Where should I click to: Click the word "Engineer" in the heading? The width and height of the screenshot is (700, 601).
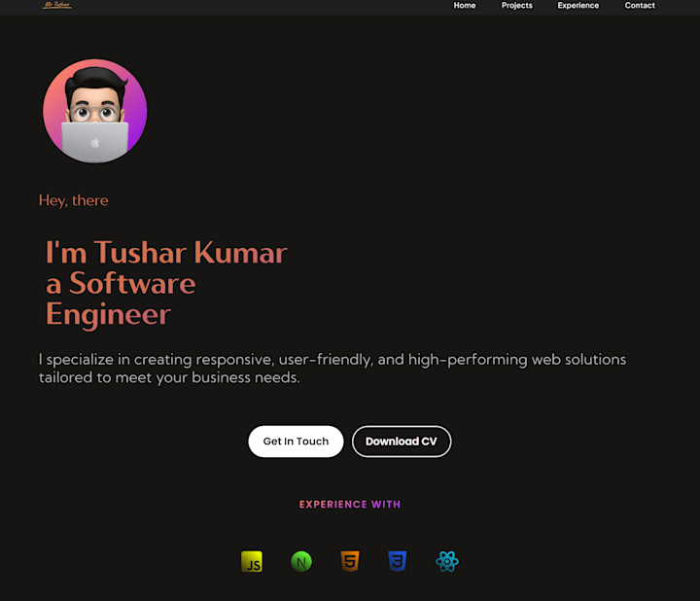108,314
